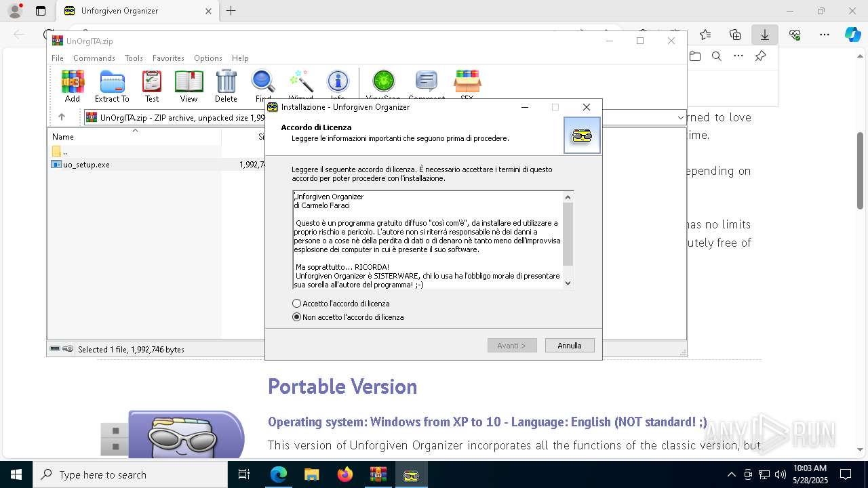Click the Avanti button

pos(512,346)
